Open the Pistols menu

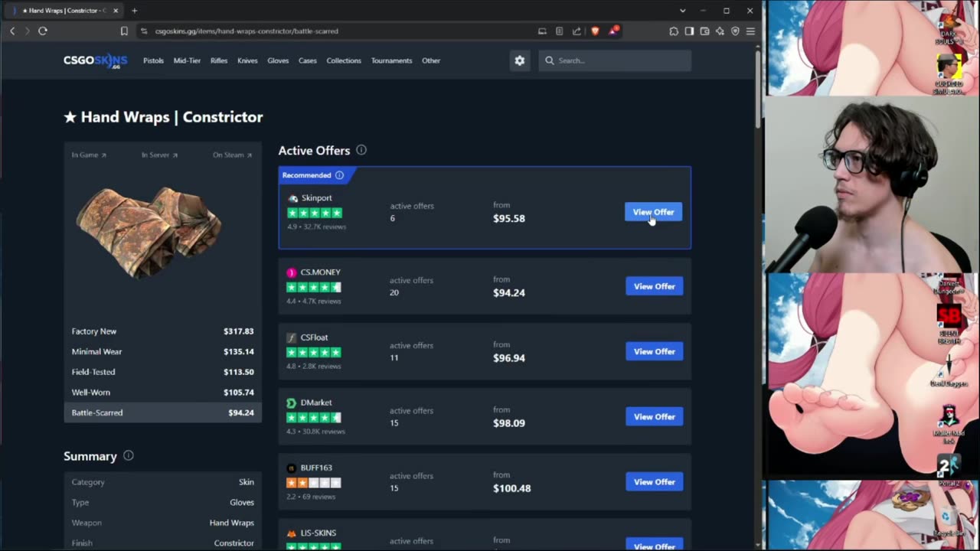pos(153,60)
